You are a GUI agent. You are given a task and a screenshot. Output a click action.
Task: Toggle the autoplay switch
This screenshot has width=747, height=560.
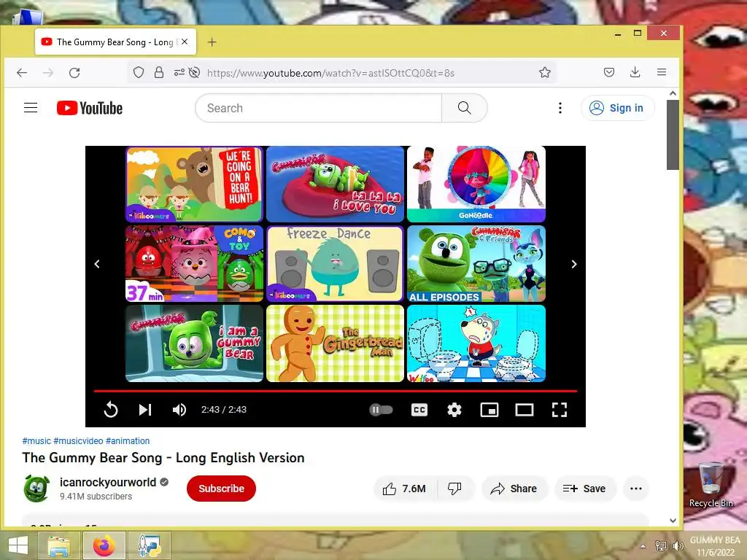(x=381, y=410)
